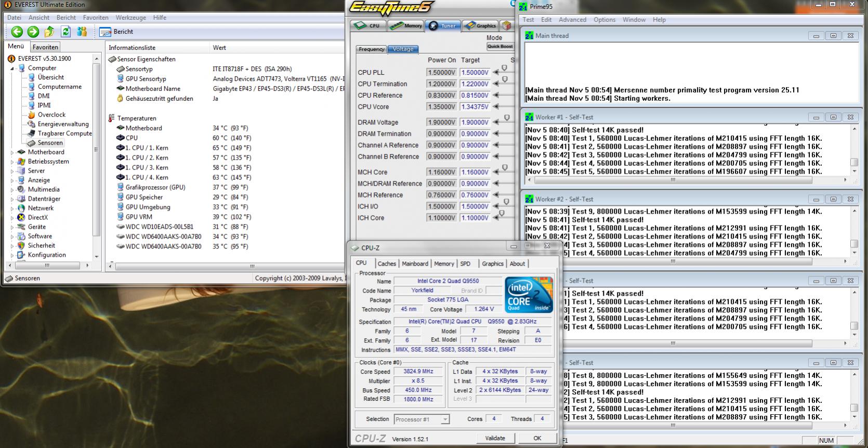Go up one level in EVEREST

49,32
